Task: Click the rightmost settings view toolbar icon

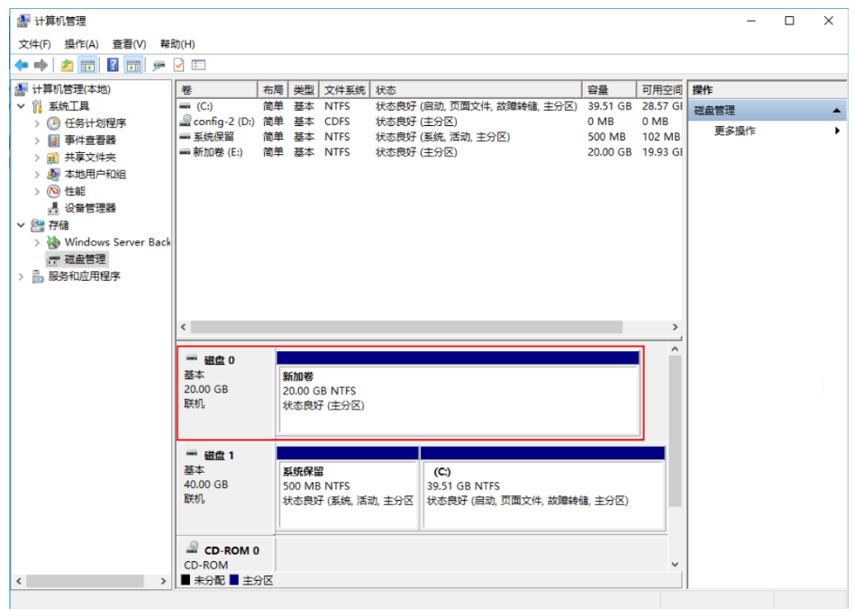Action: click(199, 66)
